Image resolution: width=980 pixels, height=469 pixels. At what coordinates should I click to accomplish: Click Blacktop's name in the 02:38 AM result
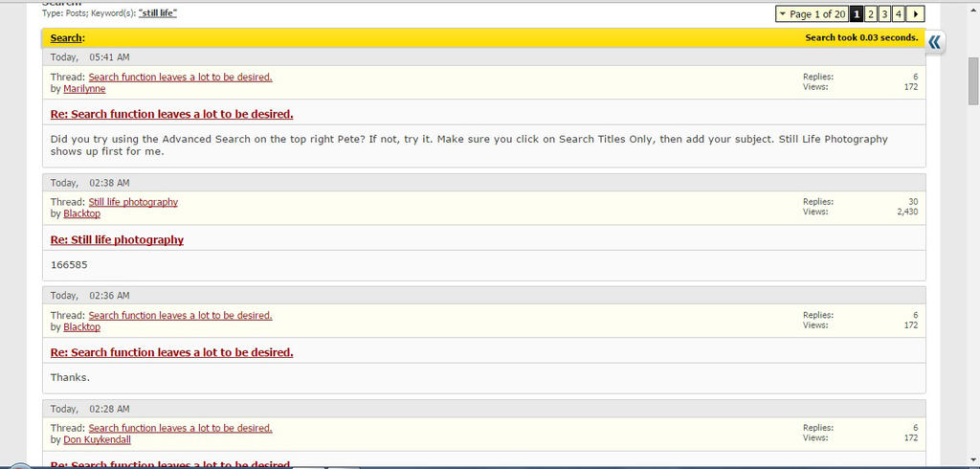click(81, 214)
